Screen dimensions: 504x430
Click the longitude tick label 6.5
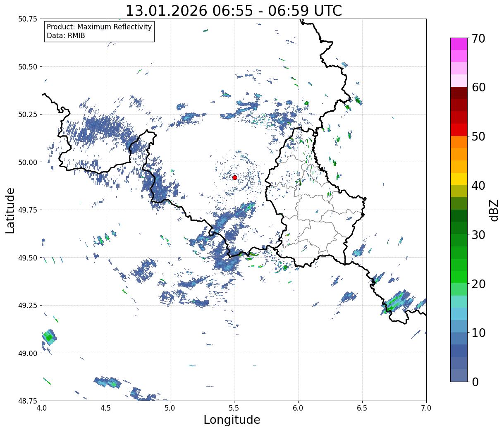(362, 408)
